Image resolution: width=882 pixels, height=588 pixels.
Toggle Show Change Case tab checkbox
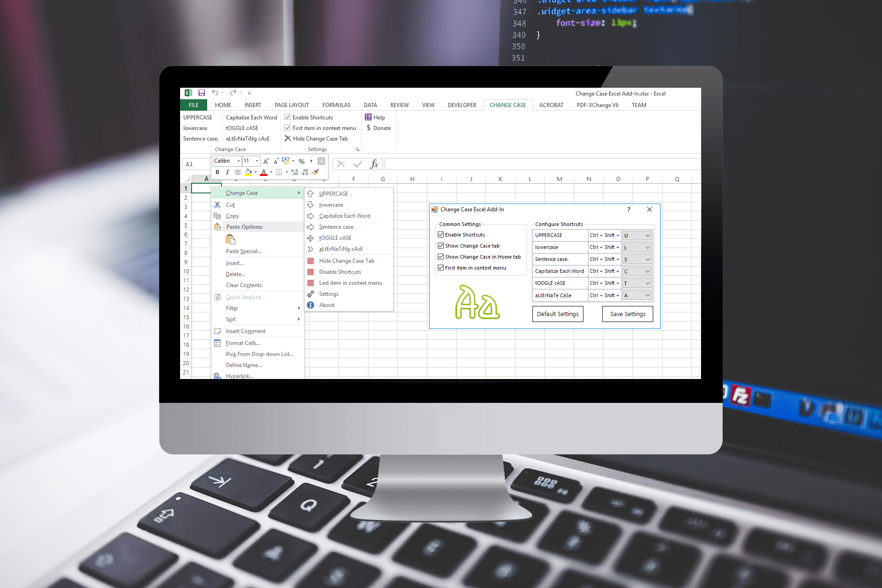(441, 245)
